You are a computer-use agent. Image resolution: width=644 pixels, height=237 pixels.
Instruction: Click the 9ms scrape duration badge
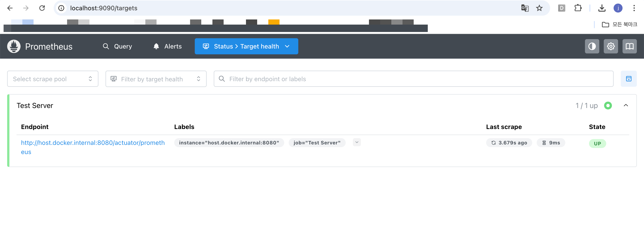551,143
